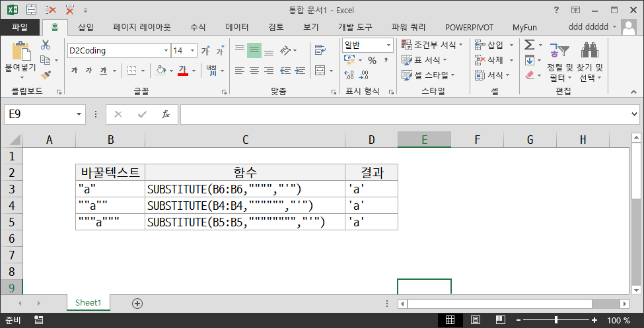Image resolution: width=644 pixels, height=328 pixels.
Task: Toggle align text right
Action: tap(269, 71)
